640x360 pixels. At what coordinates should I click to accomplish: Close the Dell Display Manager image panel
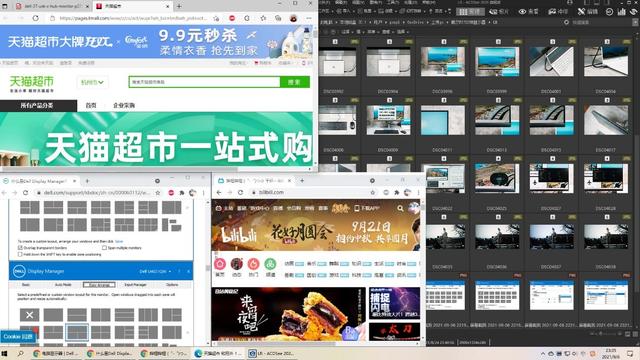[x=189, y=271]
